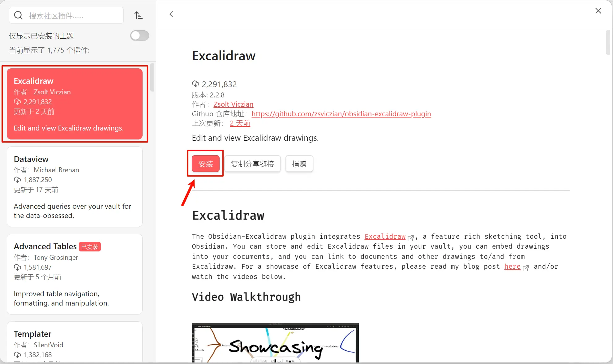613x364 pixels.
Task: Click '更新于 17 天前' on Dataview card
Action: (x=36, y=190)
